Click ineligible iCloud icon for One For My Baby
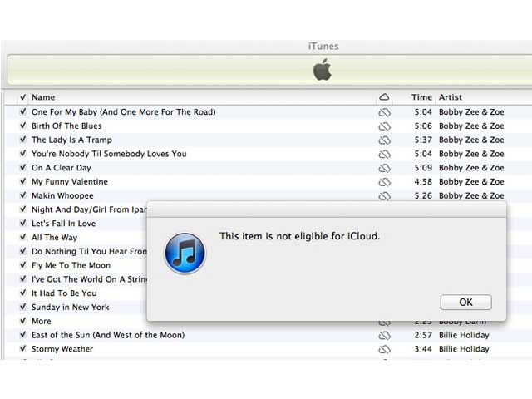 (x=384, y=112)
